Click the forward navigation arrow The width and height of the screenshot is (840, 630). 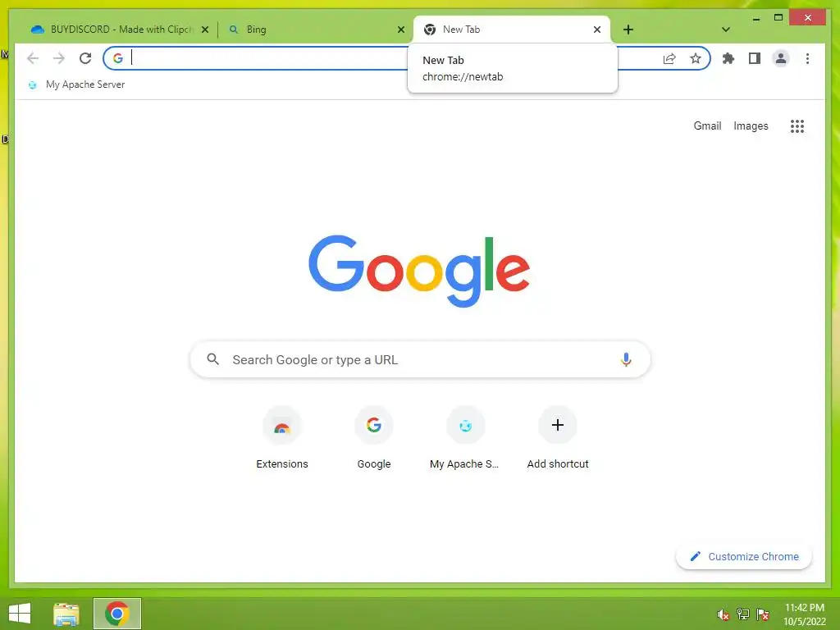pyautogui.click(x=59, y=58)
